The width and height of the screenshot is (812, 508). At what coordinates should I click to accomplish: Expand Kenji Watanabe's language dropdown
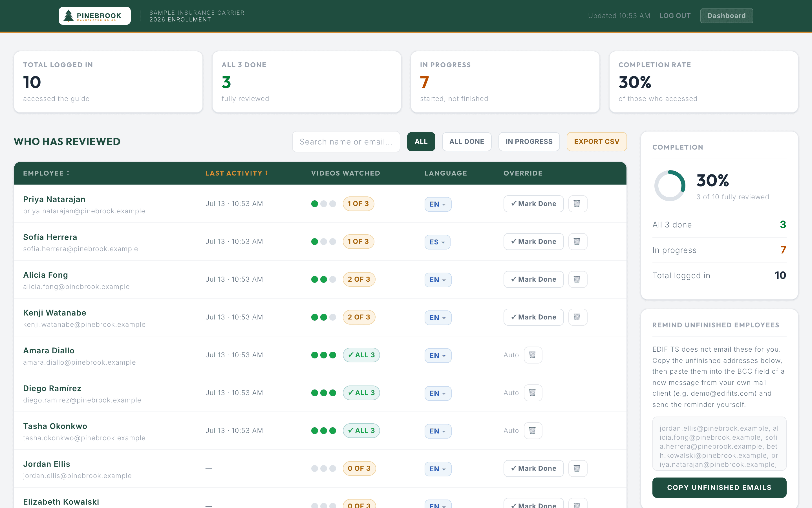pos(438,317)
